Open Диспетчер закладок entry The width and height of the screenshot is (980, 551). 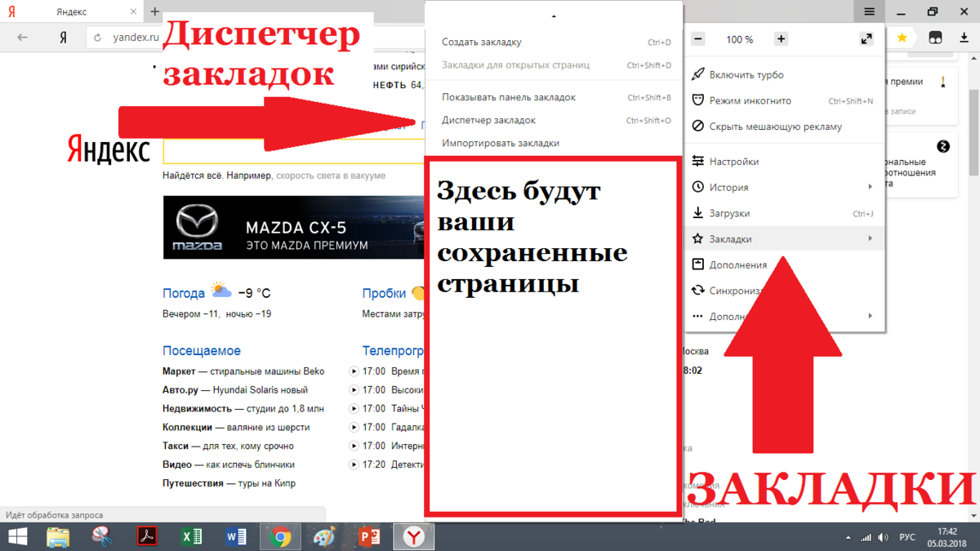click(554, 120)
